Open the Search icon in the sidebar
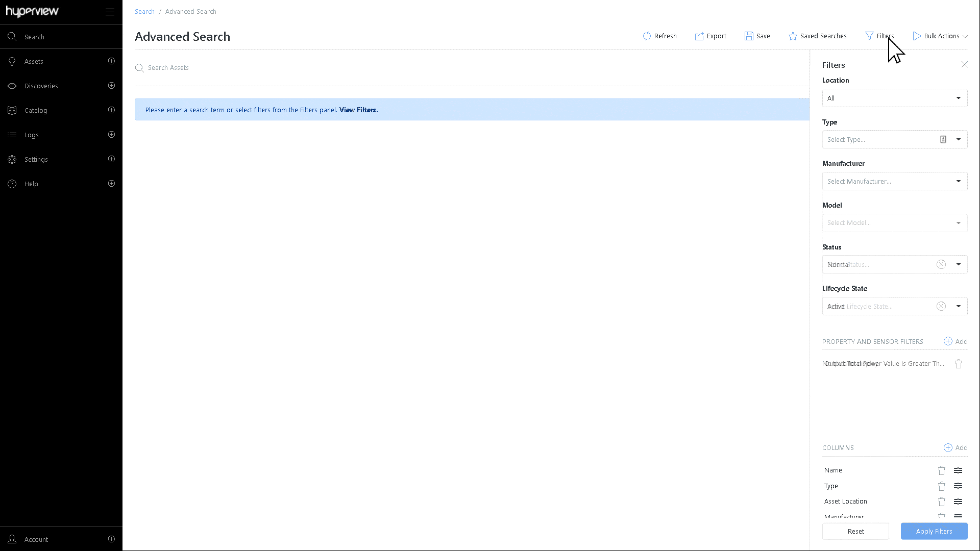Image resolution: width=980 pixels, height=551 pixels. [12, 36]
